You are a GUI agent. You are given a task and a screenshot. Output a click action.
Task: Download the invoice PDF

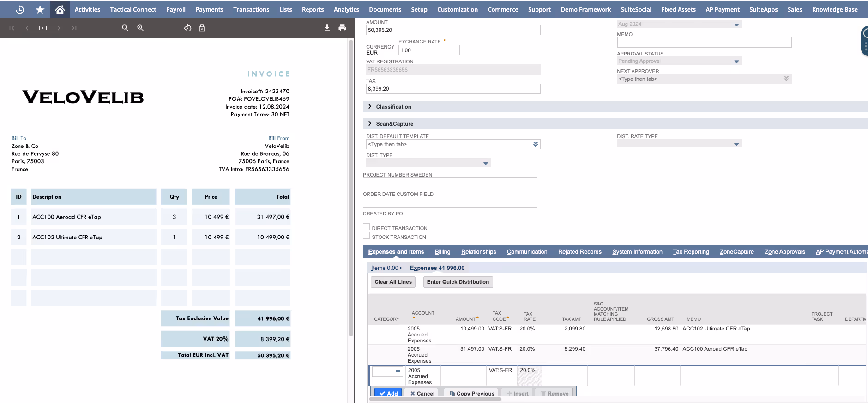(327, 28)
